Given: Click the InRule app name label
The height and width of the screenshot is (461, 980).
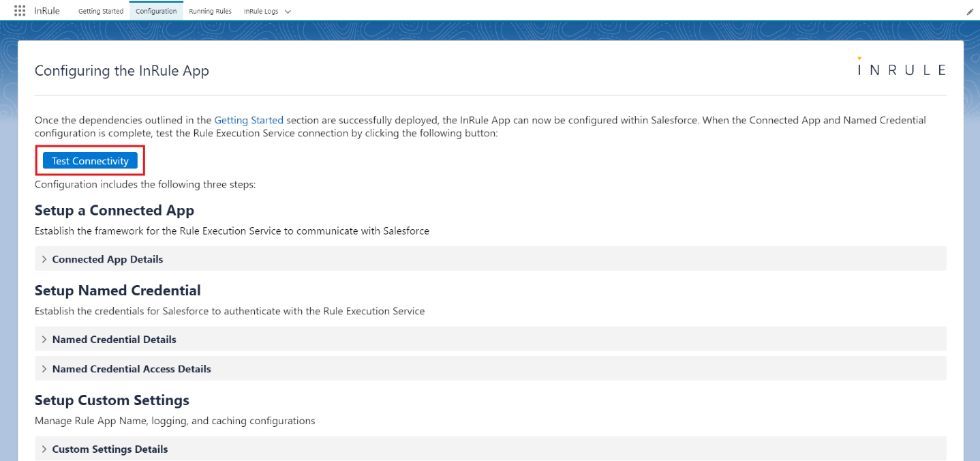Looking at the screenshot, I should [x=48, y=11].
